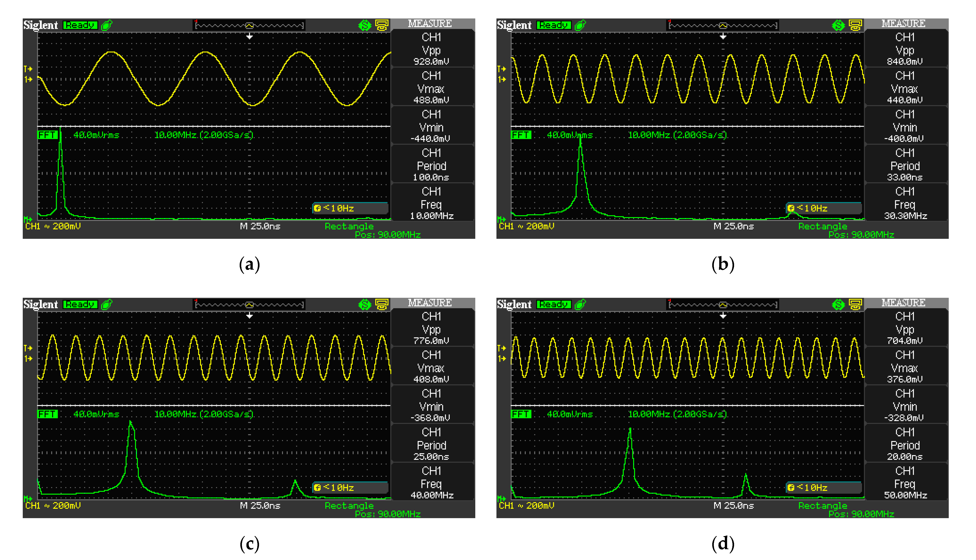This screenshot has height=560, width=976.
Task: Click 10.00MHz (2.00GSa/s) FFT readout in scope (d)
Action: coord(677,414)
